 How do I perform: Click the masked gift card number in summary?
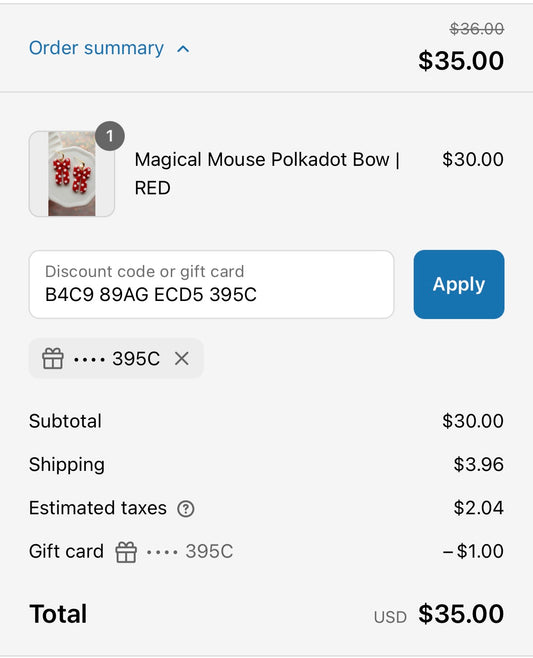(190, 551)
